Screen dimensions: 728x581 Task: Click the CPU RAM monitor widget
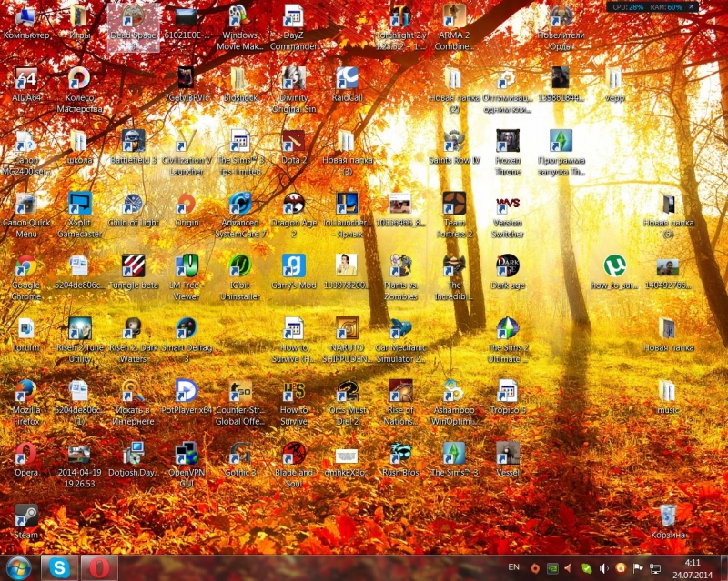[652, 7]
